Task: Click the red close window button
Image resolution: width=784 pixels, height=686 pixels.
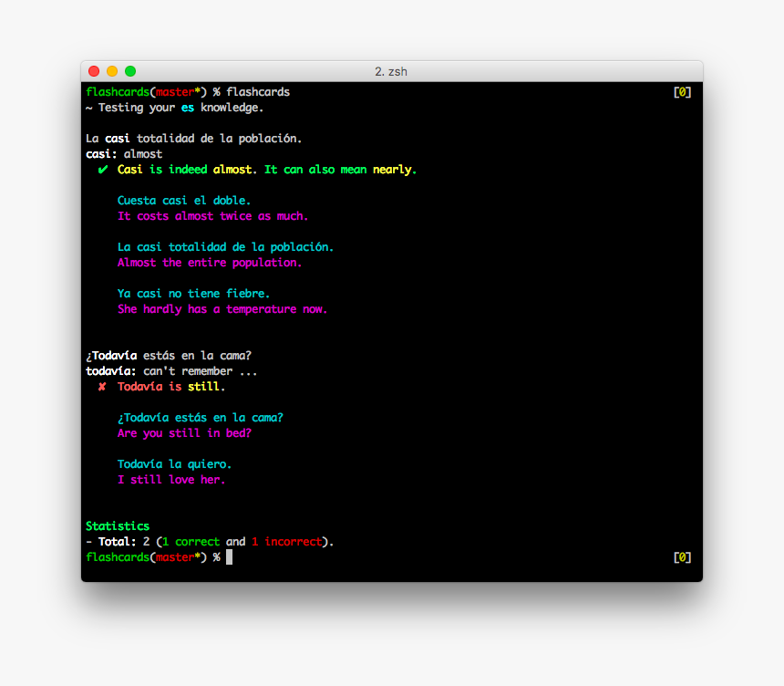Action: (x=94, y=71)
